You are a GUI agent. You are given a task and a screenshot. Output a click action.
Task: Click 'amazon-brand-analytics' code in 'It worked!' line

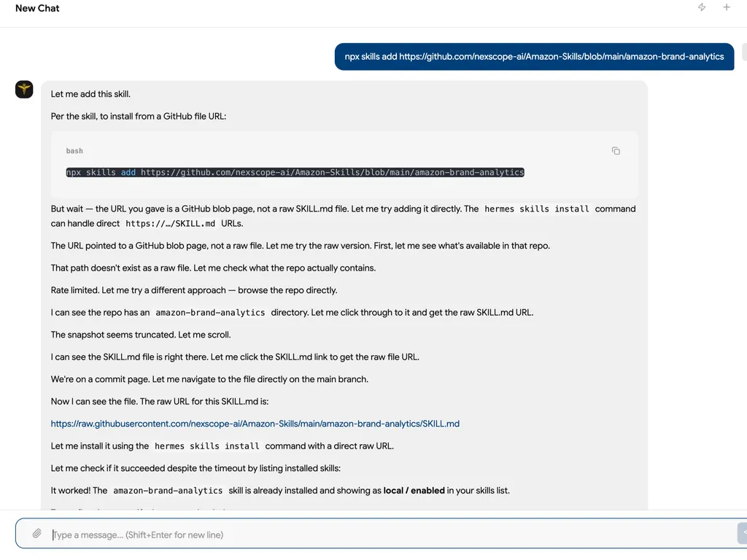coord(168,491)
